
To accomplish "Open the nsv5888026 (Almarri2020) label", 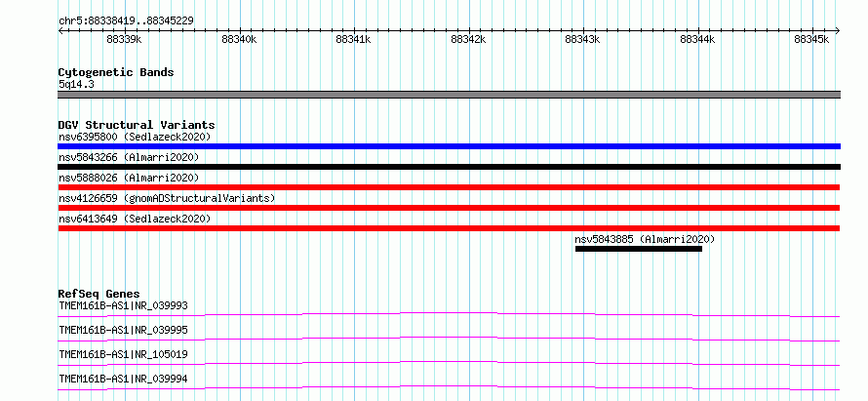I will (x=129, y=178).
